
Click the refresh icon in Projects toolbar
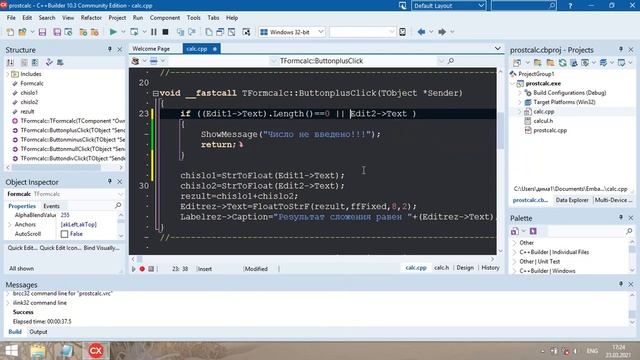coord(562,62)
